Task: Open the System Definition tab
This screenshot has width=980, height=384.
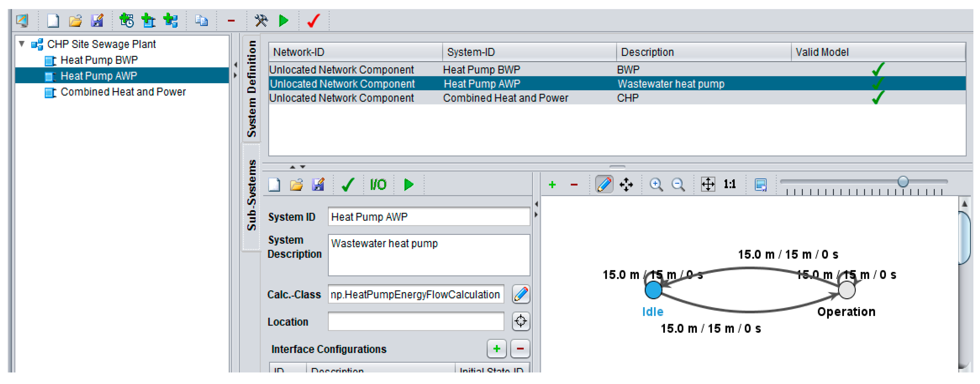Action: (252, 89)
